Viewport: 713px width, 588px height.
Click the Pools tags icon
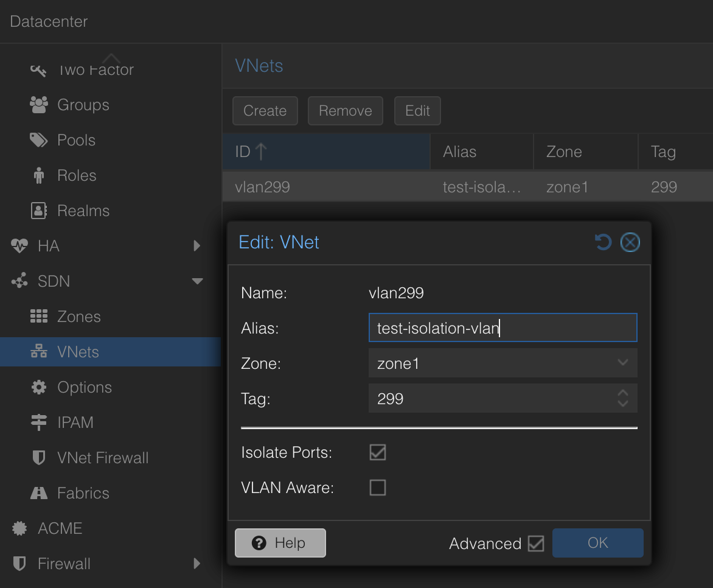pyautogui.click(x=38, y=140)
